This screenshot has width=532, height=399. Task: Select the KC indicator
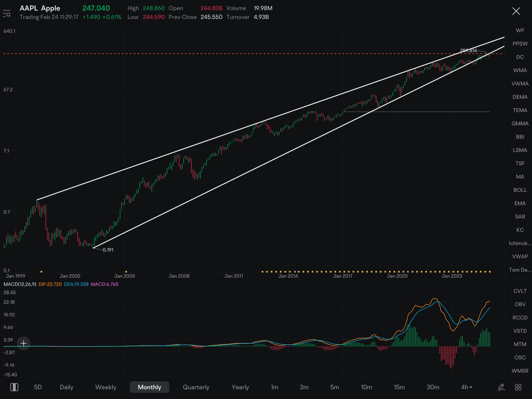[520, 230]
